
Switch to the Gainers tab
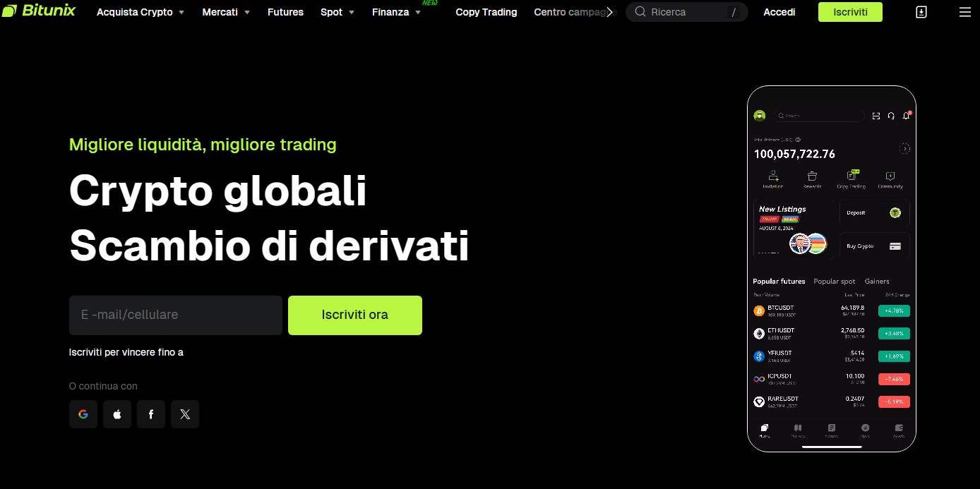[x=877, y=282]
